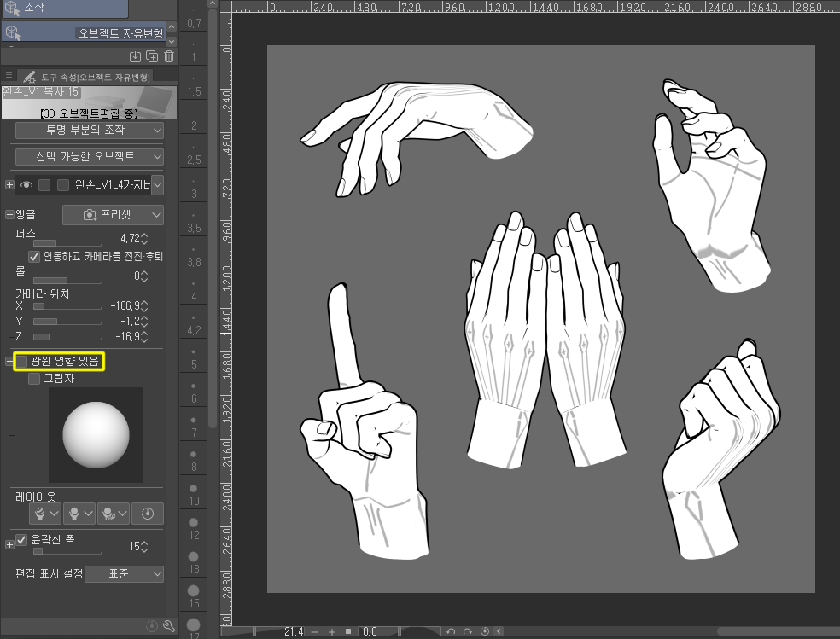840x639 pixels.
Task: Uncheck the 윤곽선 폭 outline width checkbox
Action: [21, 539]
